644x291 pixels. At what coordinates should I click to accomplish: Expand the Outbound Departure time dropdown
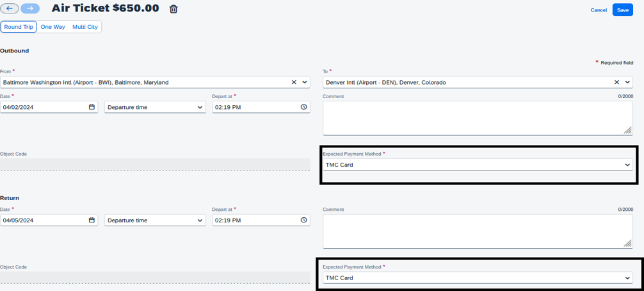click(x=155, y=107)
